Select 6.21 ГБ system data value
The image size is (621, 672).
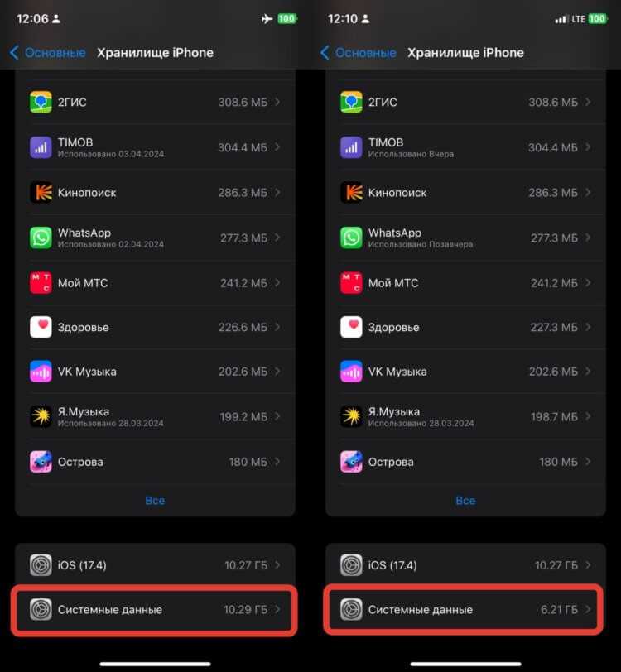coord(559,609)
